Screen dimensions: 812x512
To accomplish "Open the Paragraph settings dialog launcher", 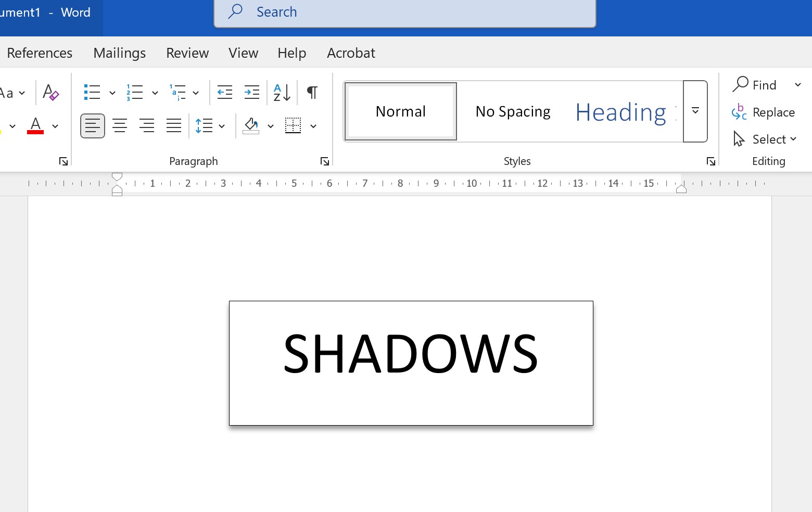I will tap(324, 161).
